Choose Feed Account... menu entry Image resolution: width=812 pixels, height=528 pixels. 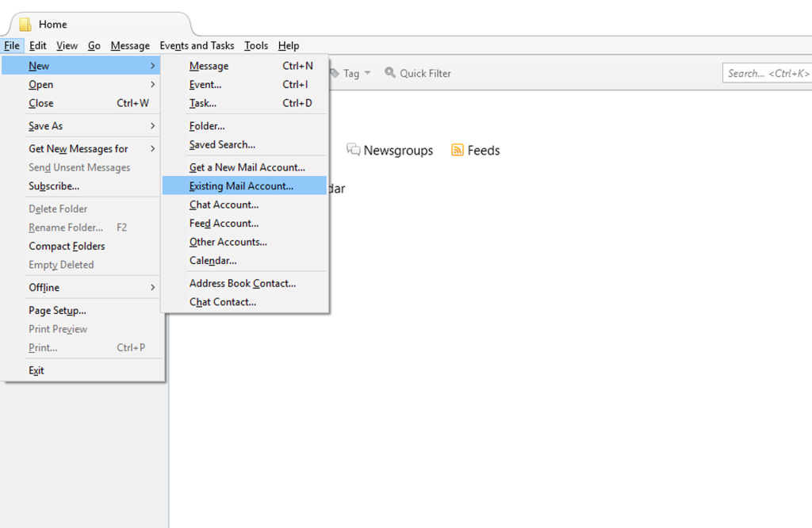[x=244, y=223]
